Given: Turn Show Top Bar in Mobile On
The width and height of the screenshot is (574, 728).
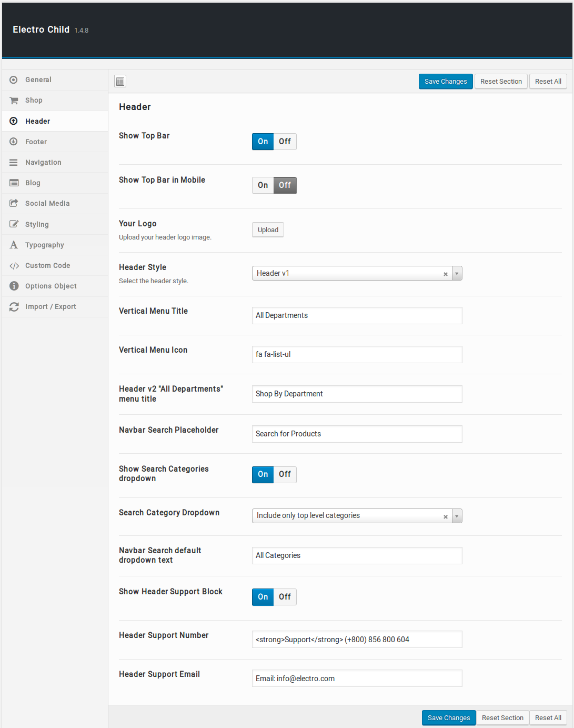Looking at the screenshot, I should click(263, 185).
